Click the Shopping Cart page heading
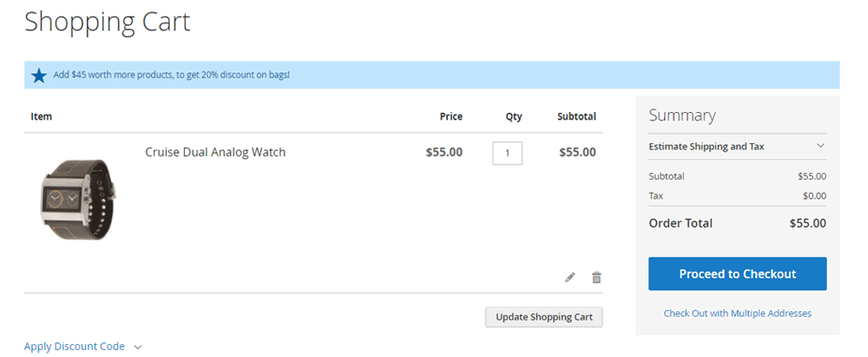The height and width of the screenshot is (357, 868). click(107, 22)
